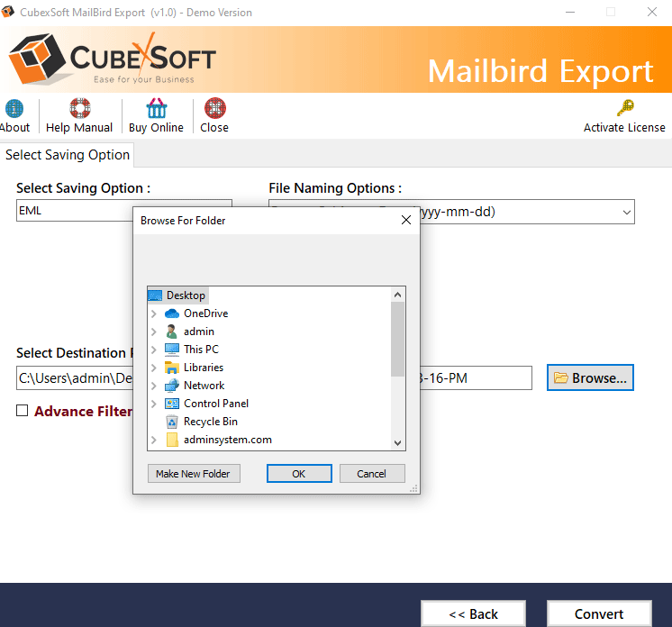Select the This PC monitor icon
Screen dimensions: 672x627
click(172, 350)
